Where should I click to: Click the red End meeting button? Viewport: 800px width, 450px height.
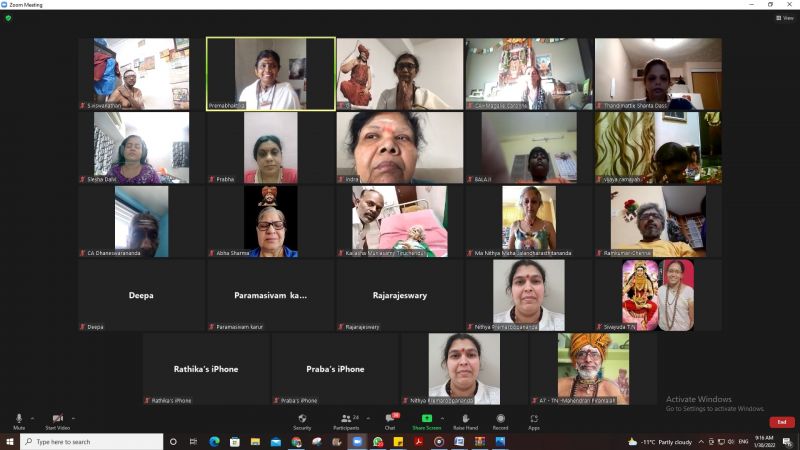point(782,422)
